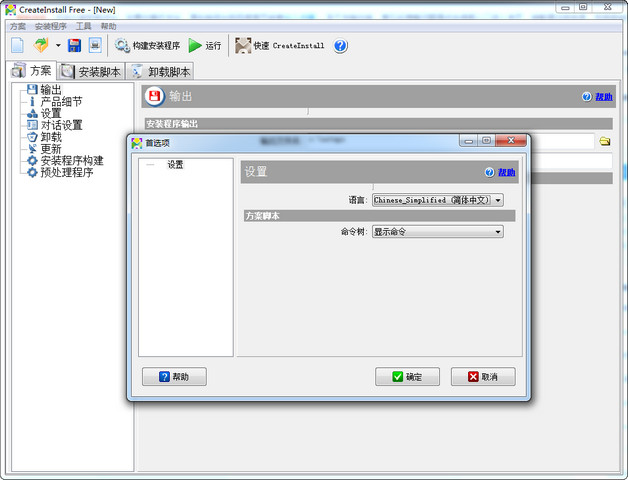Viewport: 628px width, 480px height.
Task: Switch to the 卸载脚本 tab
Action: [x=161, y=72]
